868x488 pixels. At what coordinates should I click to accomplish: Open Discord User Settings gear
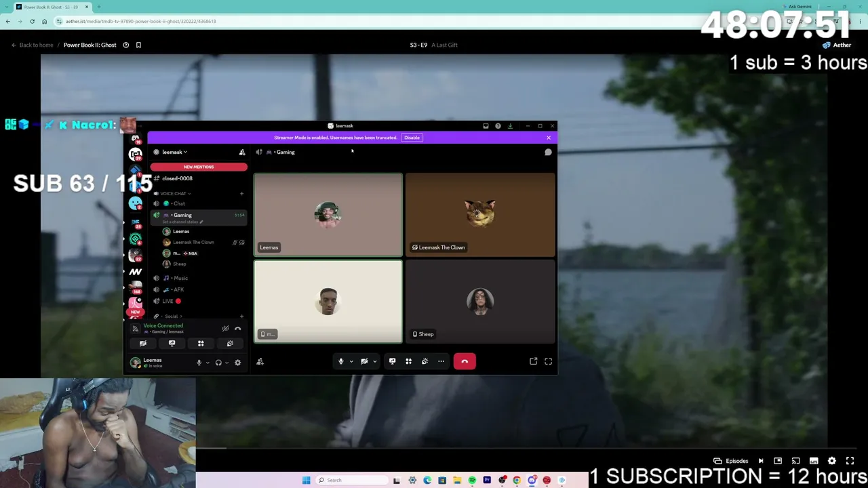tap(237, 363)
